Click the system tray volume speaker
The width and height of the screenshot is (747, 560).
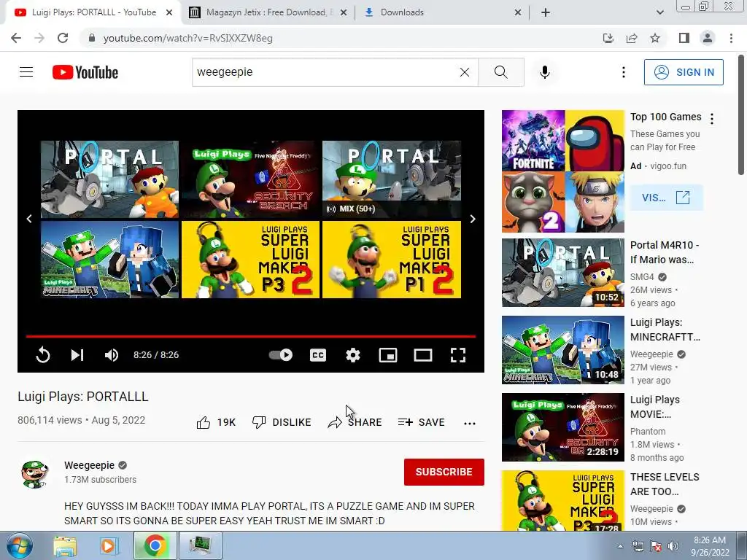point(673,546)
